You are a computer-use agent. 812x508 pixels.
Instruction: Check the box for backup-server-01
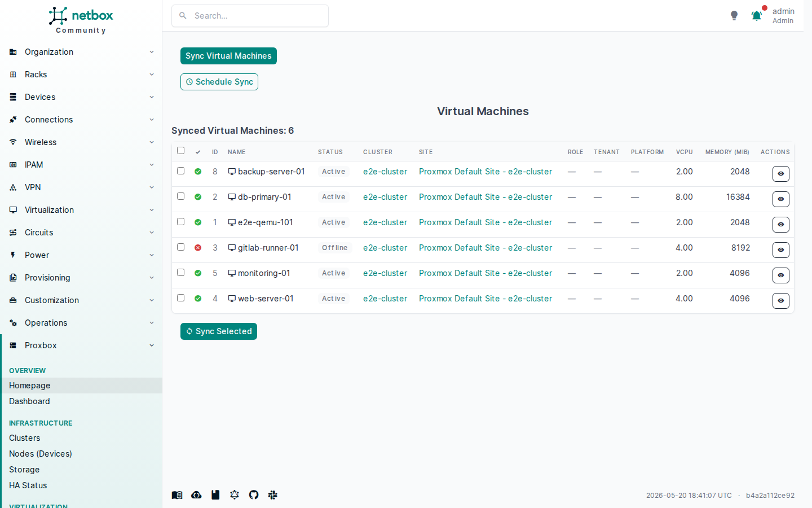click(180, 171)
